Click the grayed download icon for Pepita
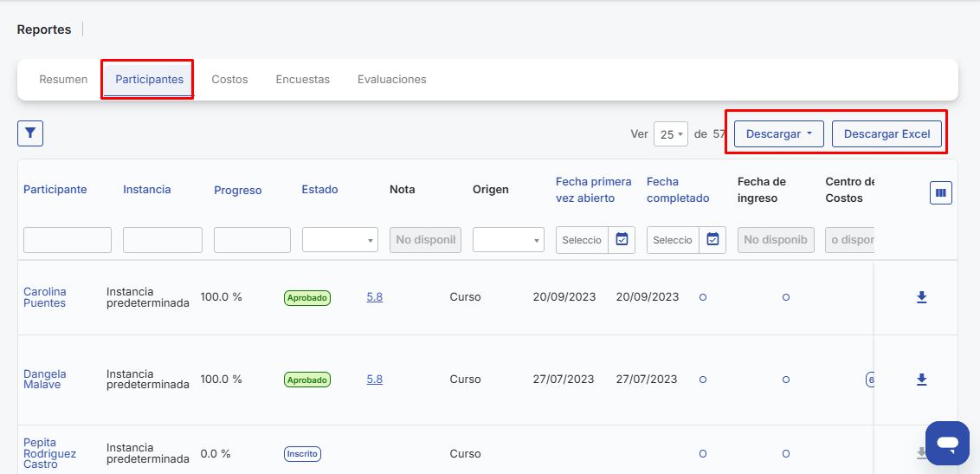Screen dimensions: 980x474 click(x=921, y=453)
